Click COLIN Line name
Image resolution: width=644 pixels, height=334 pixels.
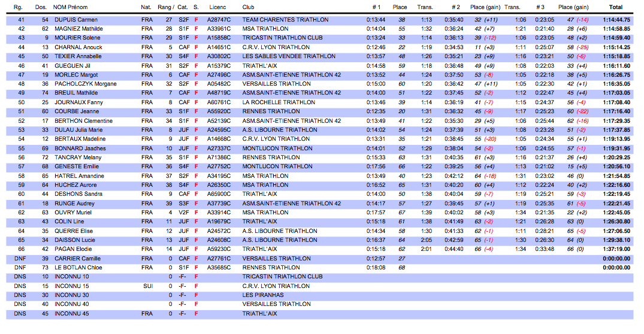(69, 221)
